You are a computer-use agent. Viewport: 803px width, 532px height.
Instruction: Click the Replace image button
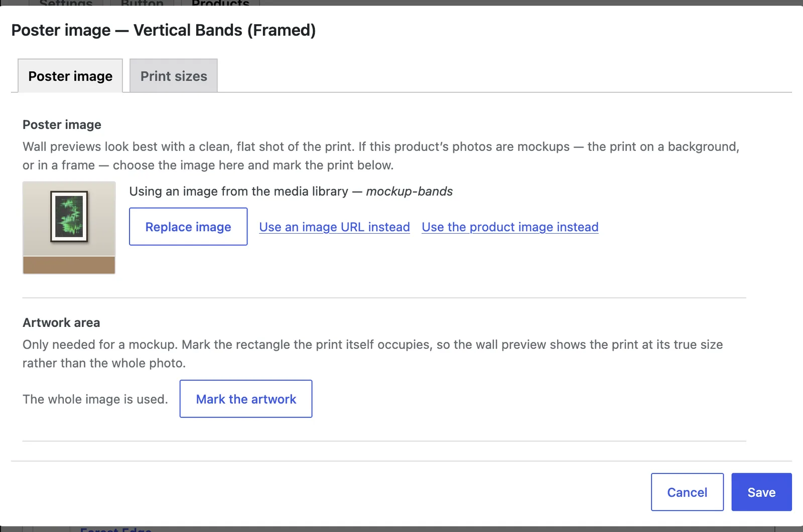click(x=188, y=227)
